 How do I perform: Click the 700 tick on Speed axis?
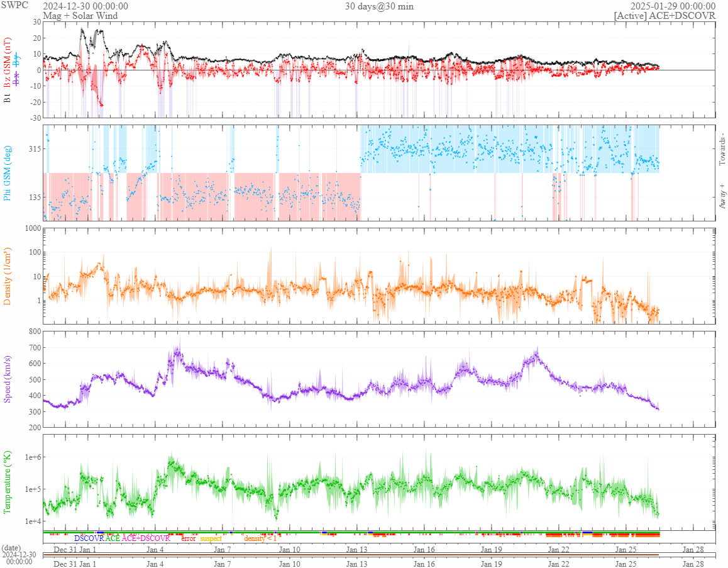pyautogui.click(x=35, y=347)
